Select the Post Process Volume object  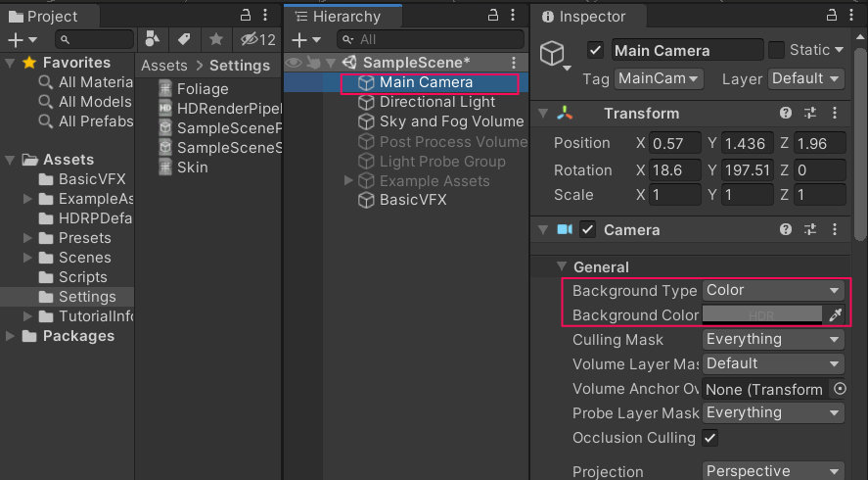click(x=453, y=142)
